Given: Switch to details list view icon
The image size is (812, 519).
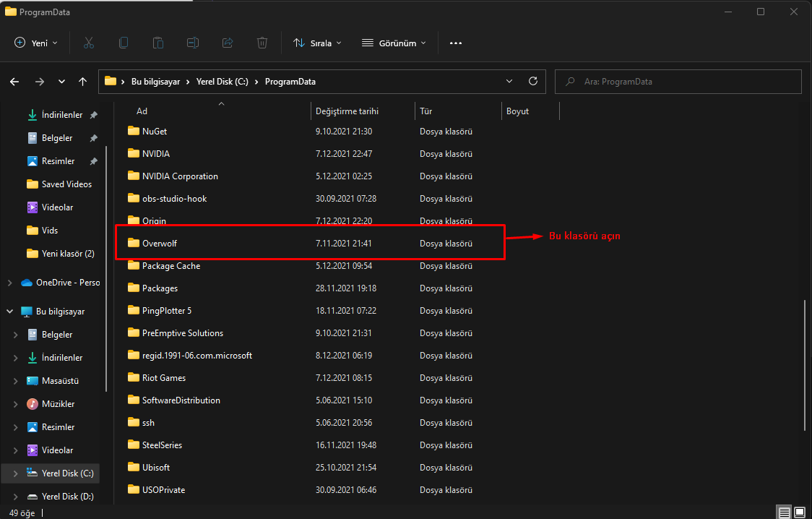Looking at the screenshot, I should 784,512.
